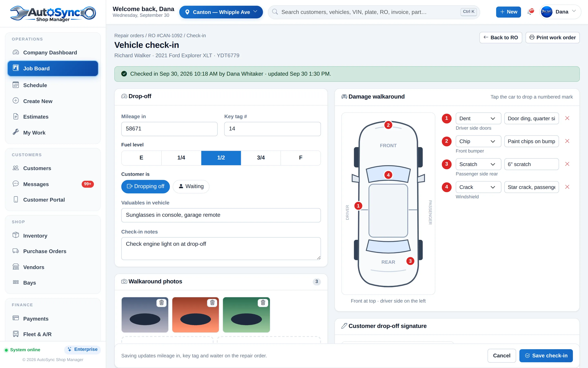The image size is (588, 368).
Task: Click the AutoSync Shop Manager logo
Action: point(53,14)
